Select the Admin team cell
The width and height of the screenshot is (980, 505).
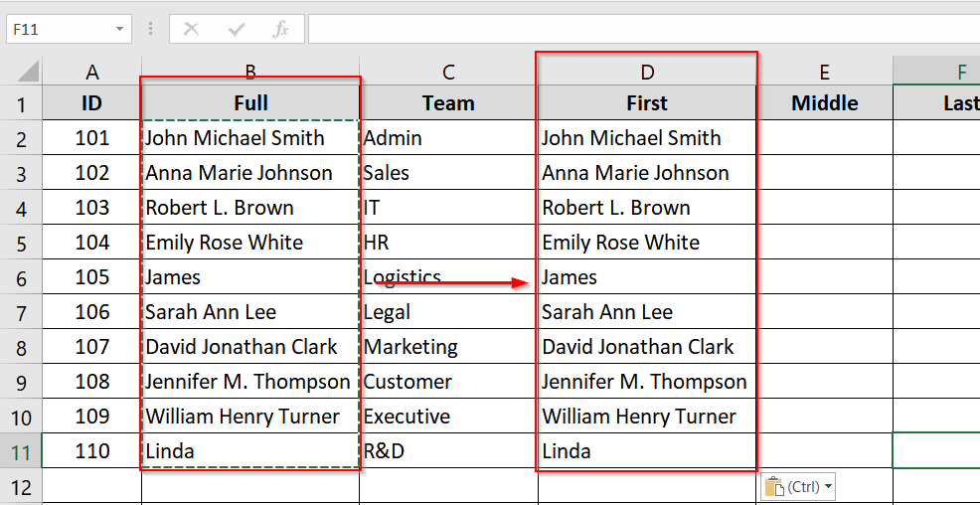click(x=448, y=138)
